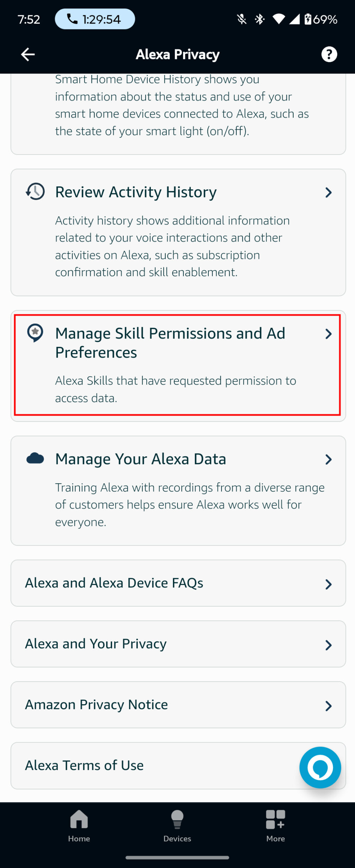
Task: Open the help question mark icon
Action: point(329,54)
